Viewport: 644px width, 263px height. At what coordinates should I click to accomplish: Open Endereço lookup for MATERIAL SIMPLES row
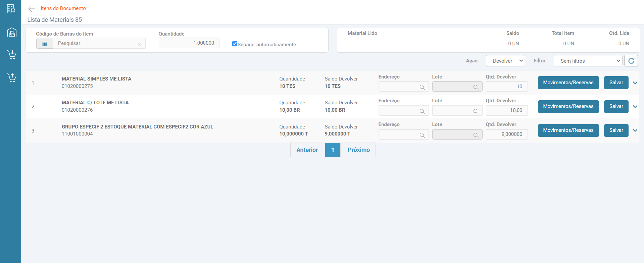click(422, 87)
